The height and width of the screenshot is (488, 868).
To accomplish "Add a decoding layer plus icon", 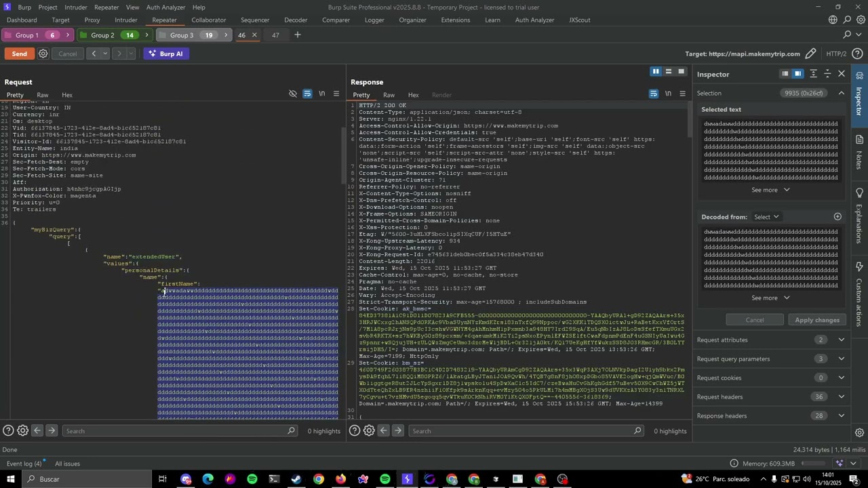I will coord(837,217).
